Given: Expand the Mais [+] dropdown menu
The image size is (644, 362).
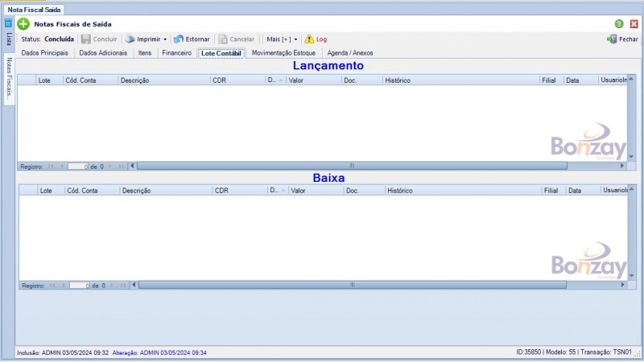Looking at the screenshot, I should tap(282, 39).
